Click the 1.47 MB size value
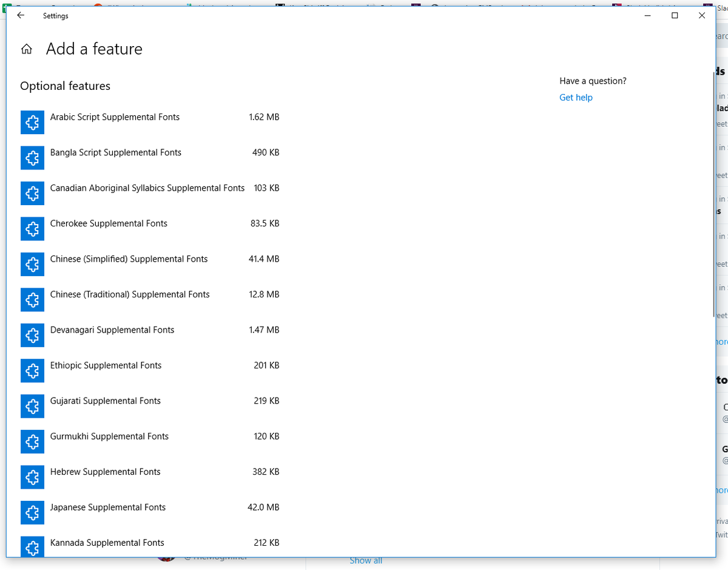The width and height of the screenshot is (728, 570). [264, 330]
